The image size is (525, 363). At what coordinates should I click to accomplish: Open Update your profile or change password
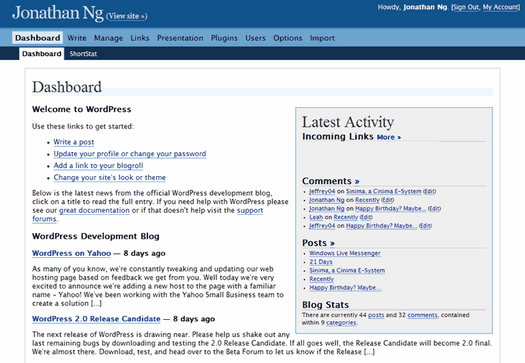point(130,154)
